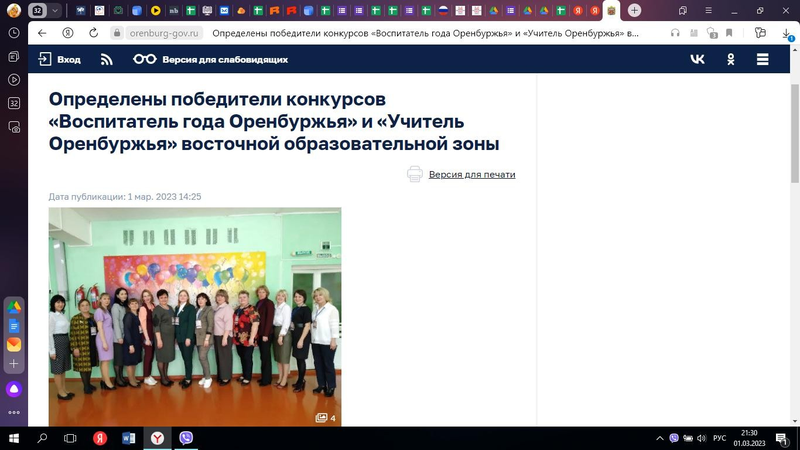Switch to the РУС input language indicator

[718, 438]
